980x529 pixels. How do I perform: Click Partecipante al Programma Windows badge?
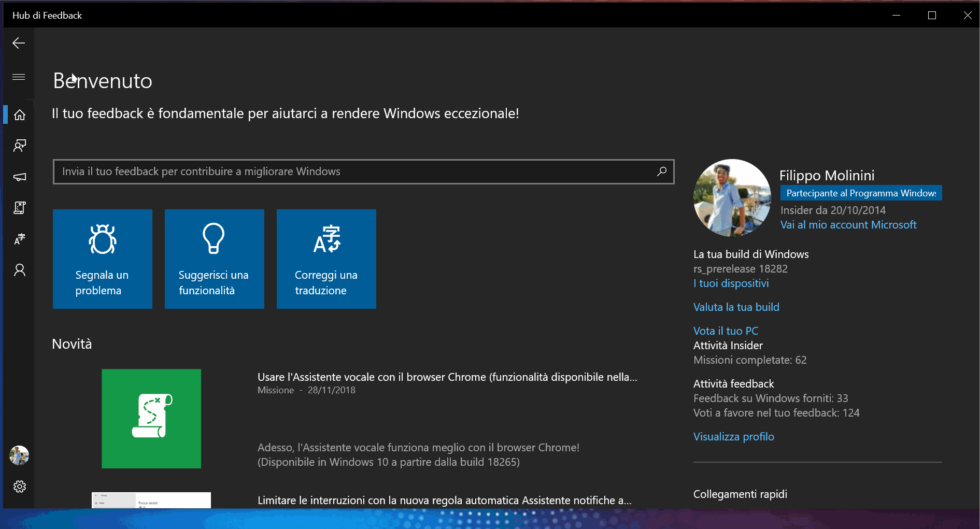pyautogui.click(x=861, y=193)
